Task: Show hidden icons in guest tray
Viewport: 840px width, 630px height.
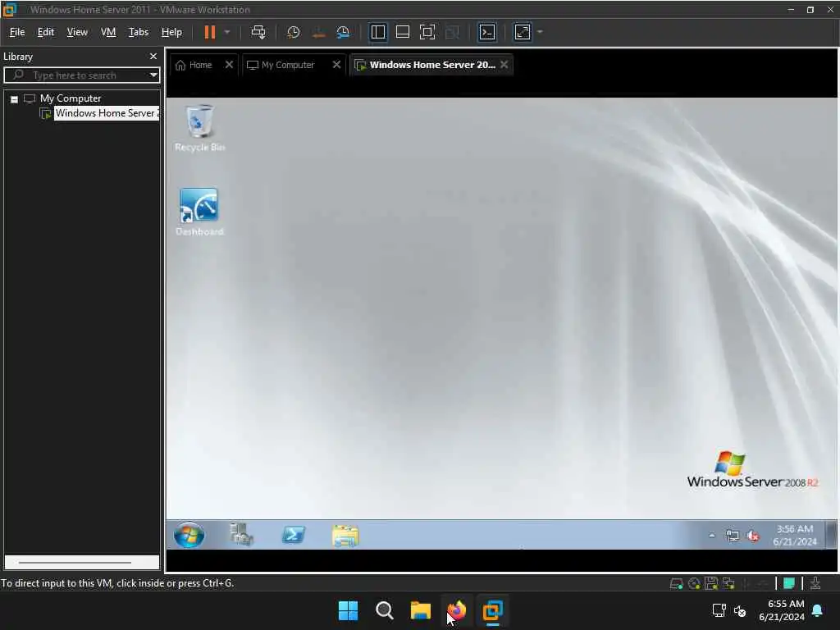Action: pyautogui.click(x=712, y=535)
